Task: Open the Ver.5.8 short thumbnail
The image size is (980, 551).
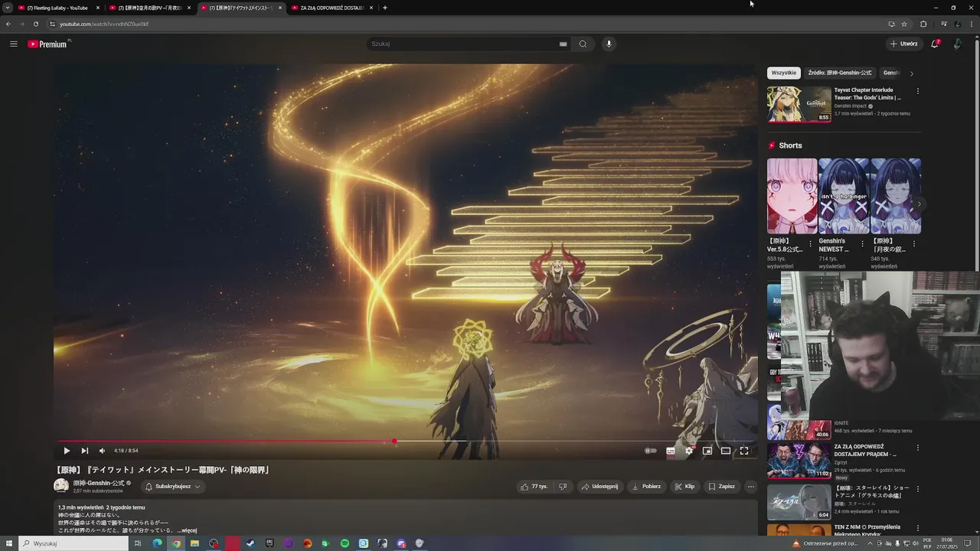Action: (x=792, y=196)
